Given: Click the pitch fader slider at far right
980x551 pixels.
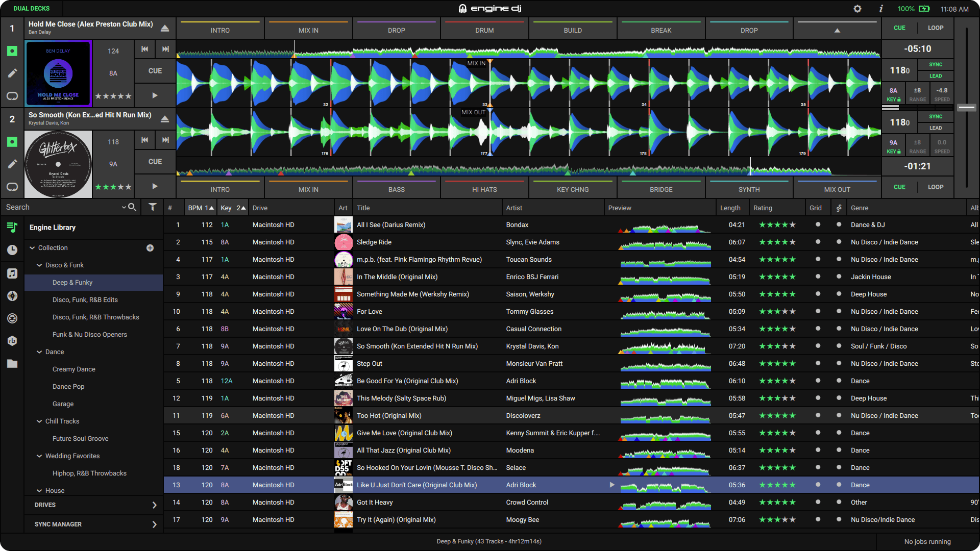Looking at the screenshot, I should click(x=966, y=107).
